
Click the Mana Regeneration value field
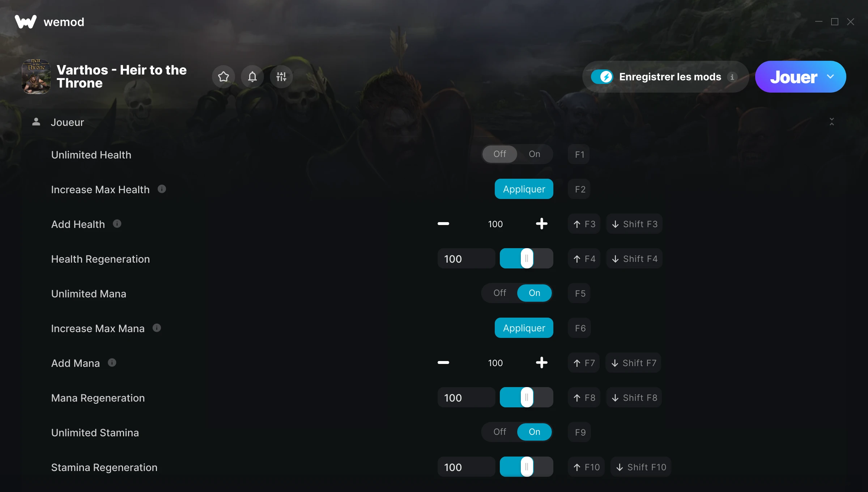(466, 397)
